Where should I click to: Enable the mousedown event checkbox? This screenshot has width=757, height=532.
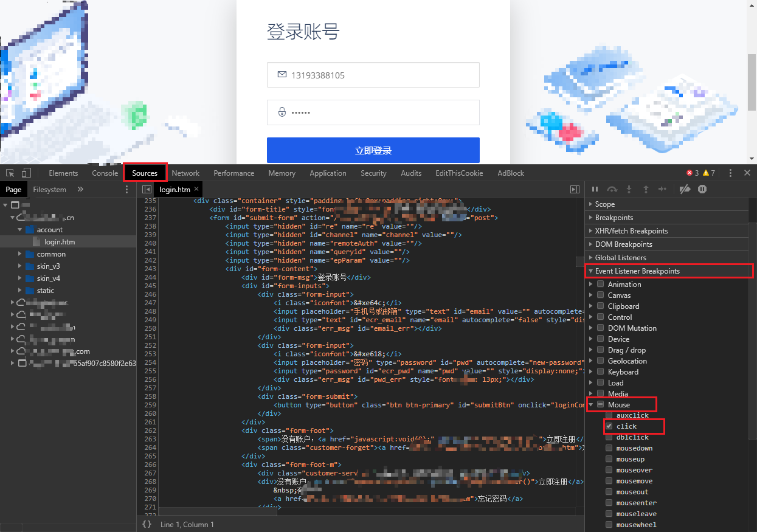pyautogui.click(x=609, y=448)
